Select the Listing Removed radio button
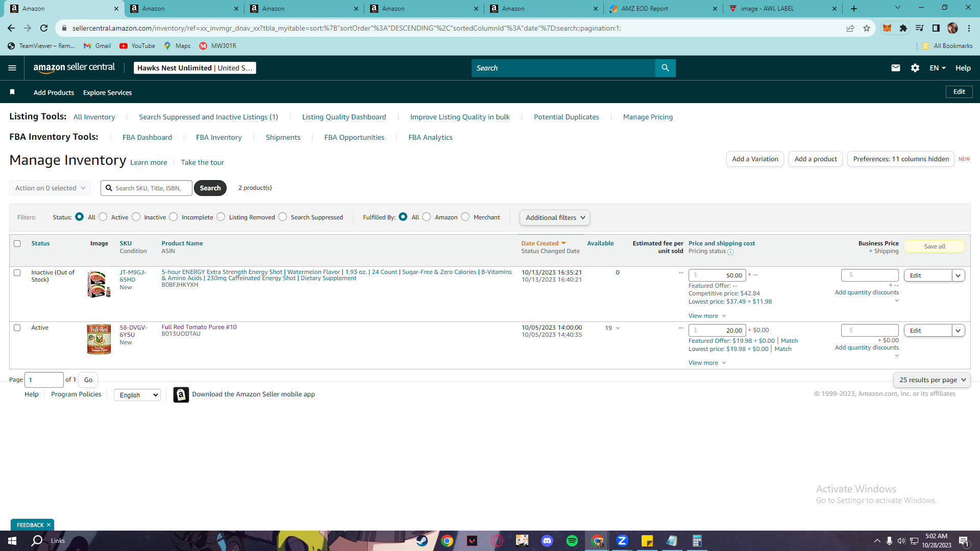 (220, 217)
